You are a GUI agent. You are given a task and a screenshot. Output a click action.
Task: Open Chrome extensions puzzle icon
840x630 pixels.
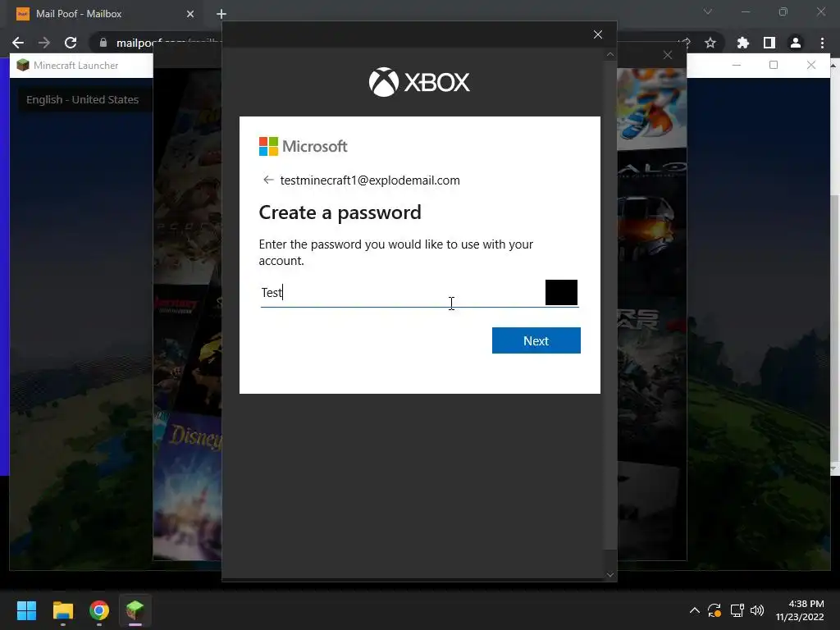point(742,43)
